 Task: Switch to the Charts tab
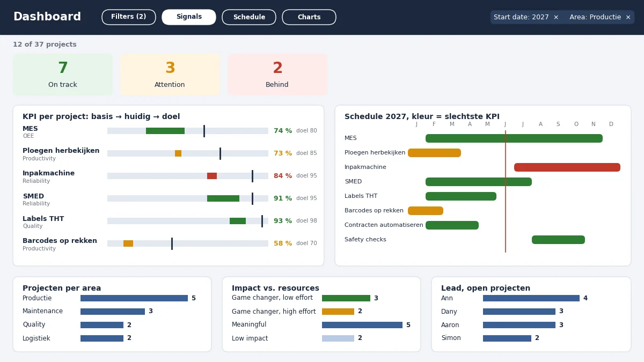point(309,17)
